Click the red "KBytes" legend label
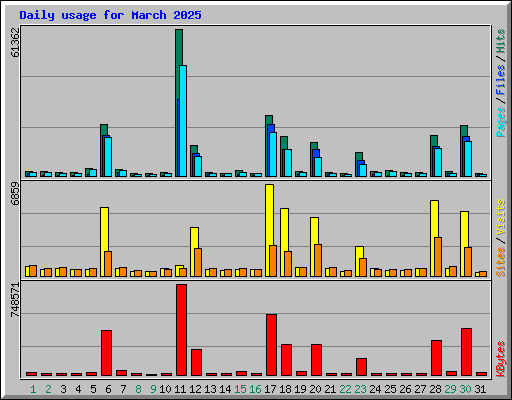This screenshot has width=512, height=400. pos(501,359)
